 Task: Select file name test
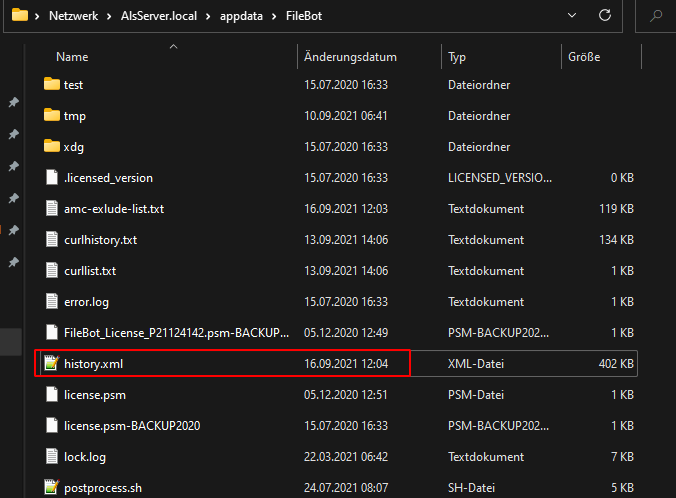(73, 85)
